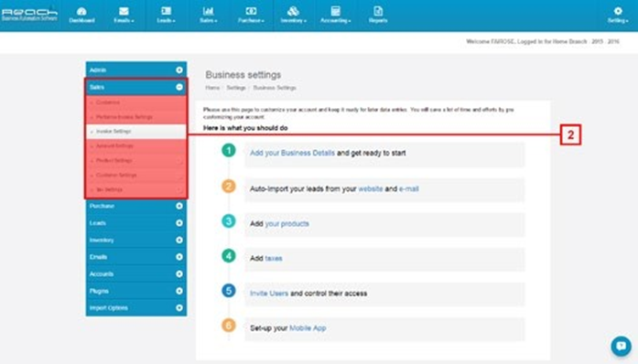The height and width of the screenshot is (364, 638).
Task: Select Performa Invoice Settings under Sales
Action: pyautogui.click(x=136, y=117)
